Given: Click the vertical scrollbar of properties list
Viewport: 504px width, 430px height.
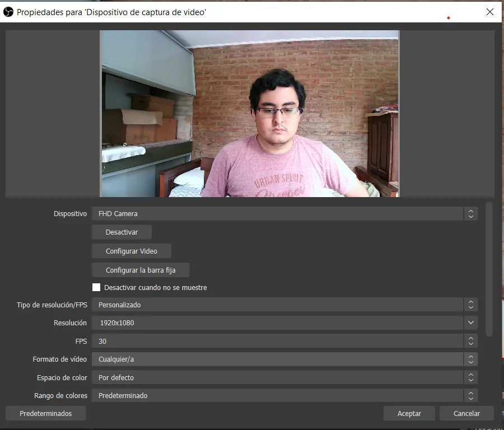Looking at the screenshot, I should point(489,269).
